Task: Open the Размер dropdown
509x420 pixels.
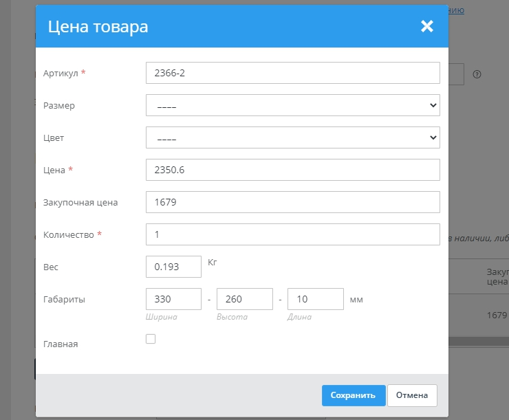Action: (292, 105)
